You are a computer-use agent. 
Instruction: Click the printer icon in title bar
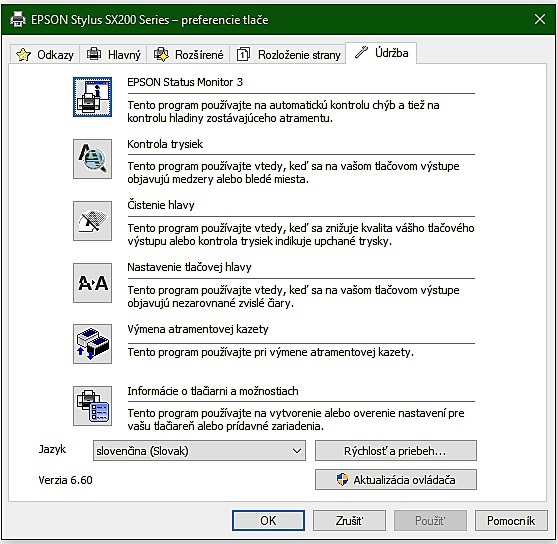(x=18, y=19)
